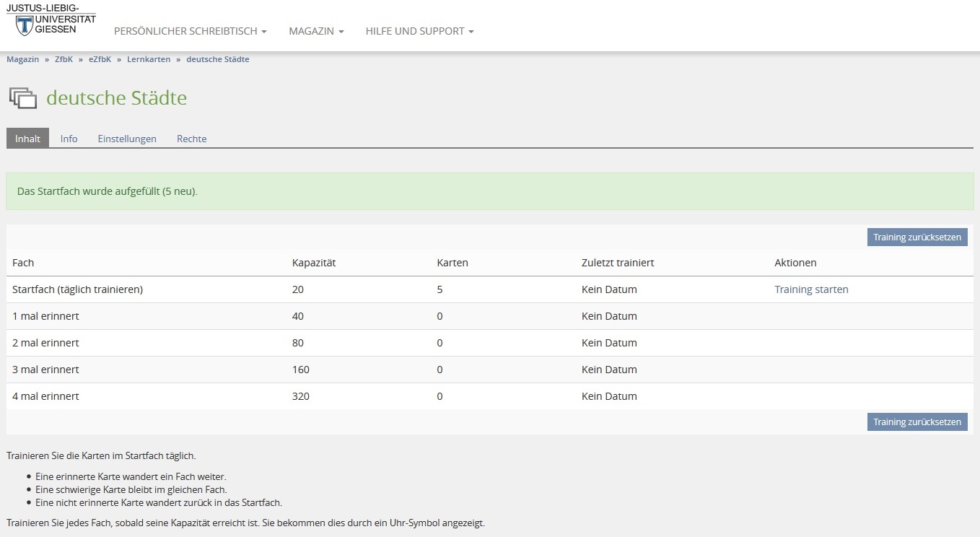
Task: Click the Startfach (täglich trainieren) row label
Action: pyautogui.click(x=78, y=289)
